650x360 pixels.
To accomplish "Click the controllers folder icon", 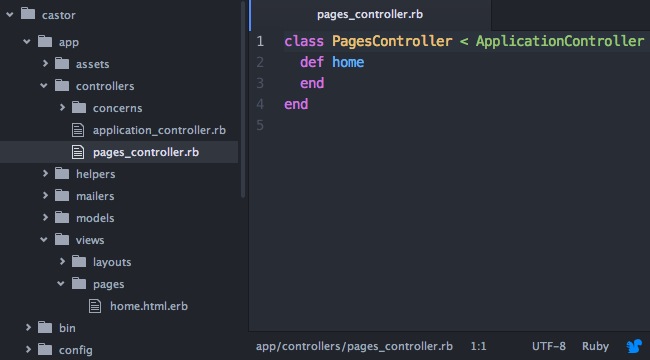I will 62,85.
